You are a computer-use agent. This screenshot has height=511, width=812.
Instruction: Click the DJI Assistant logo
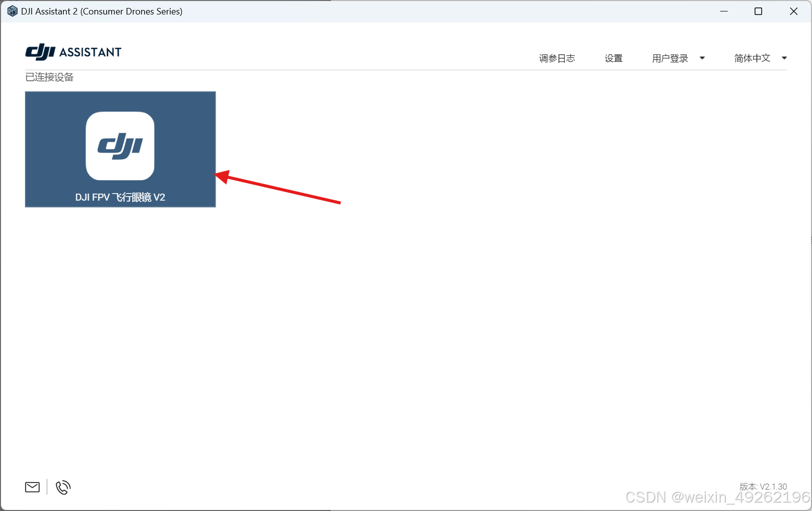click(73, 52)
